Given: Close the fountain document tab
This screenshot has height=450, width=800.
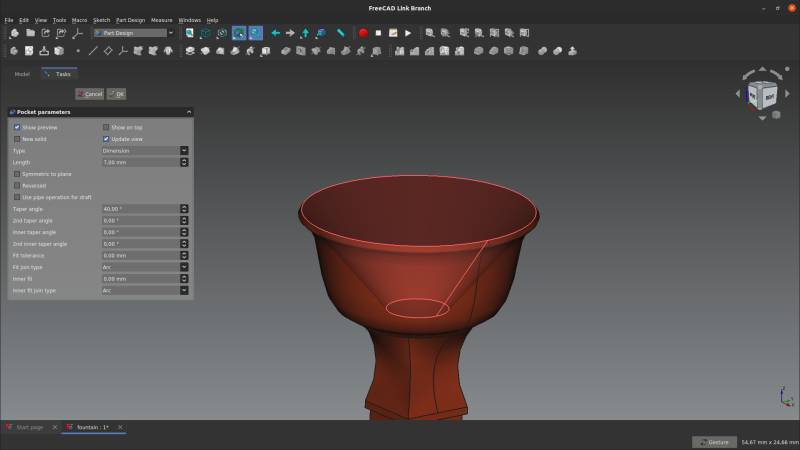Looking at the screenshot, I should [120, 428].
